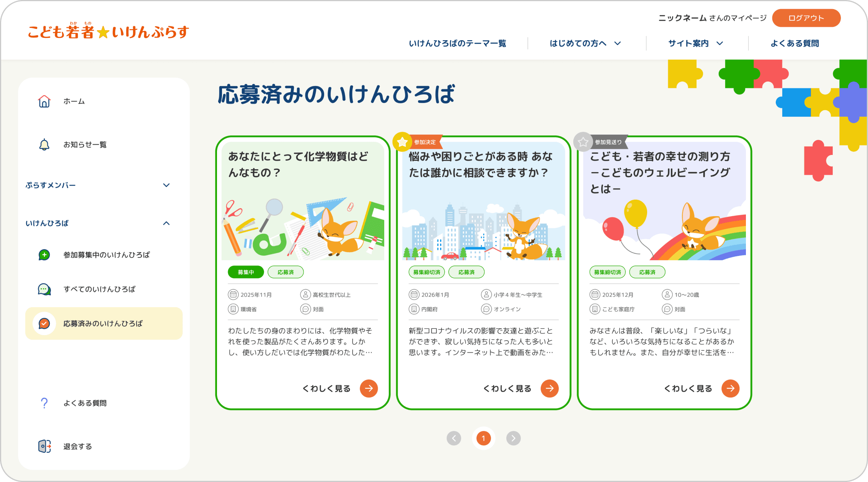The image size is (868, 482).
Task: Click くわしく見る on the 悩みや困りごと card
Action: pos(507,388)
